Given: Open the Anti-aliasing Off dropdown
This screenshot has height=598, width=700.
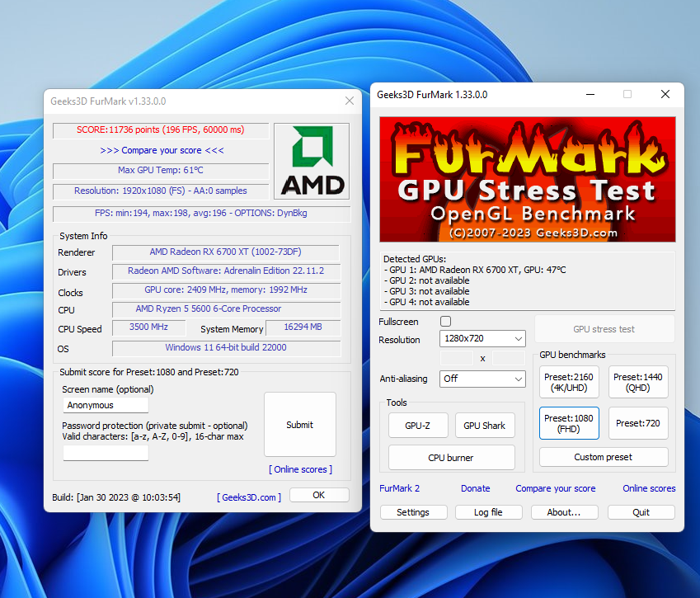Looking at the screenshot, I should tap(482, 379).
